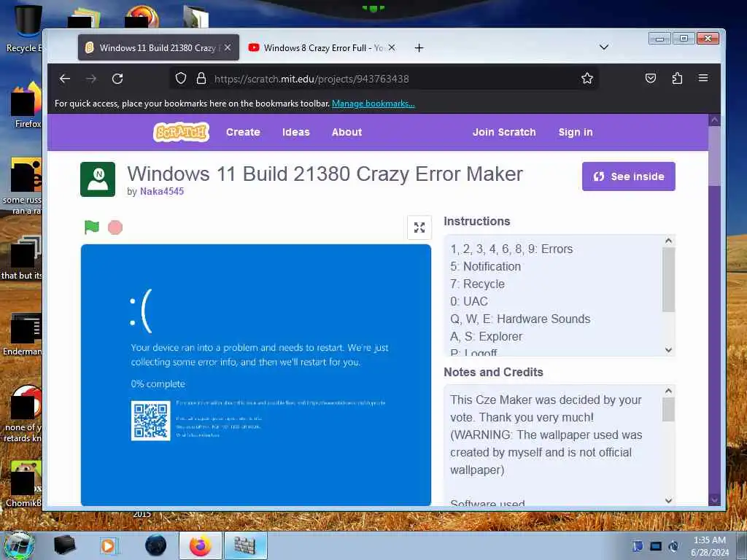
Task: Click the '0: UAC' instruction line
Action: point(469,301)
